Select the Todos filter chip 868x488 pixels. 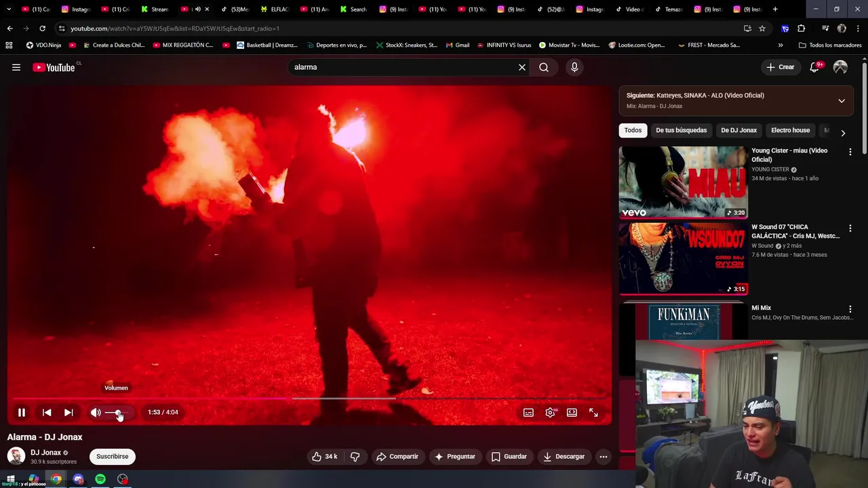pyautogui.click(x=633, y=130)
